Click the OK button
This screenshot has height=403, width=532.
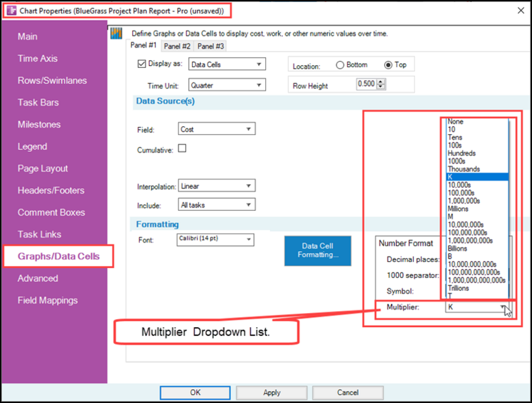195,393
